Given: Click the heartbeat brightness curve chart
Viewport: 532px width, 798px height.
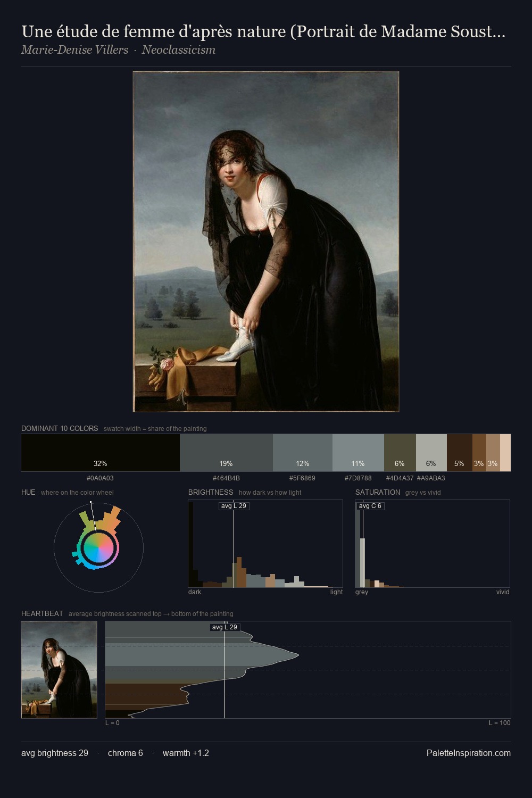Looking at the screenshot, I should pos(308,670).
